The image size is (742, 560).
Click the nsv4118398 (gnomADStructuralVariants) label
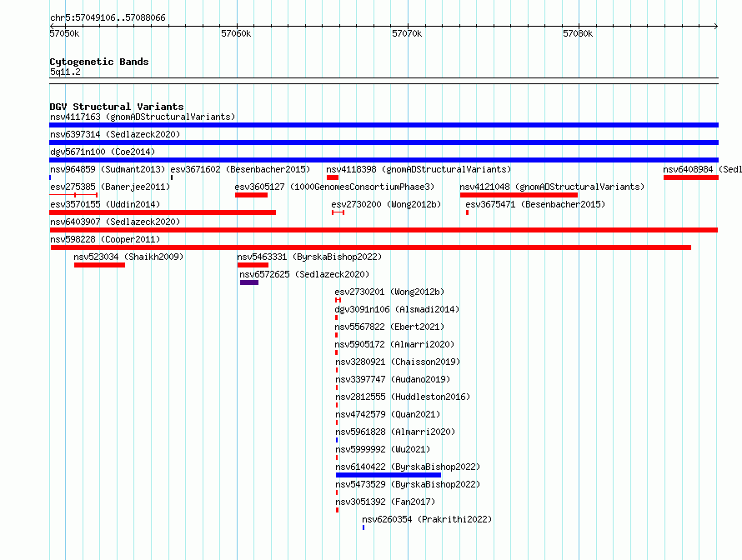tap(419, 169)
